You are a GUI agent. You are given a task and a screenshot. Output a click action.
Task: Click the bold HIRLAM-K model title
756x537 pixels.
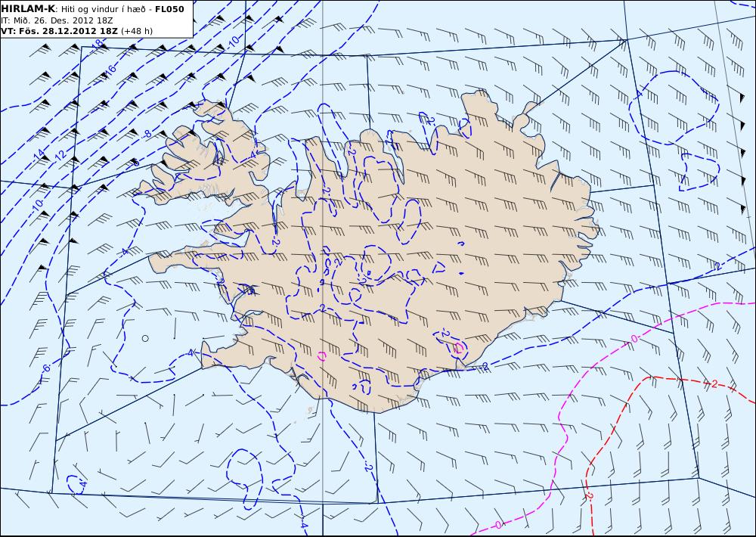coord(28,8)
